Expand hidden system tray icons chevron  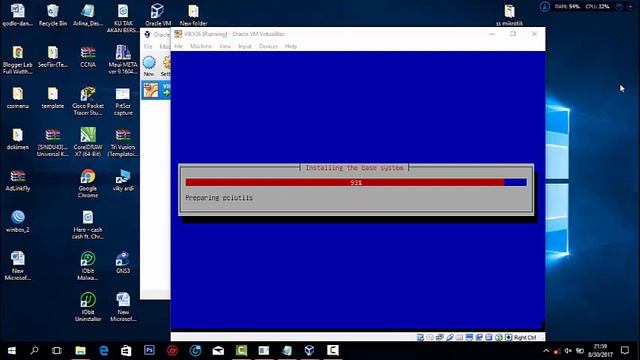click(x=546, y=351)
